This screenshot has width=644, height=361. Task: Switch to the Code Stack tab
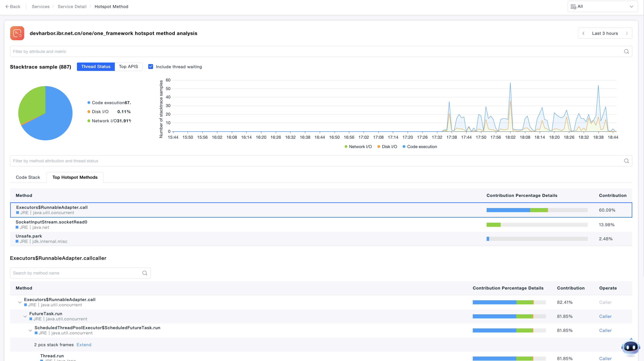pyautogui.click(x=28, y=177)
